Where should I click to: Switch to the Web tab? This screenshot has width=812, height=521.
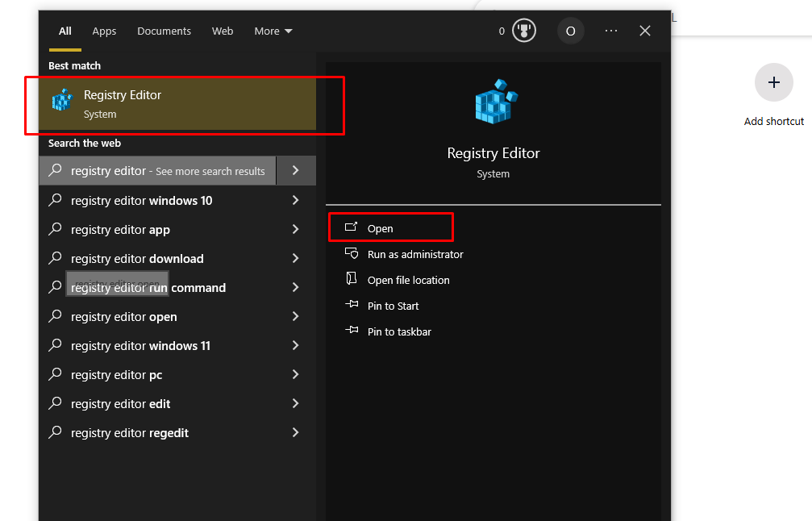point(223,31)
